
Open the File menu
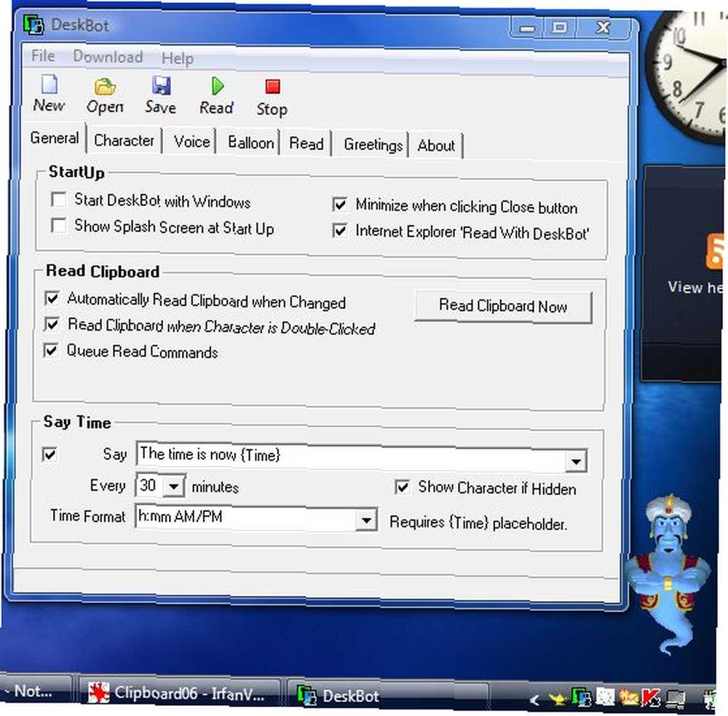point(43,56)
